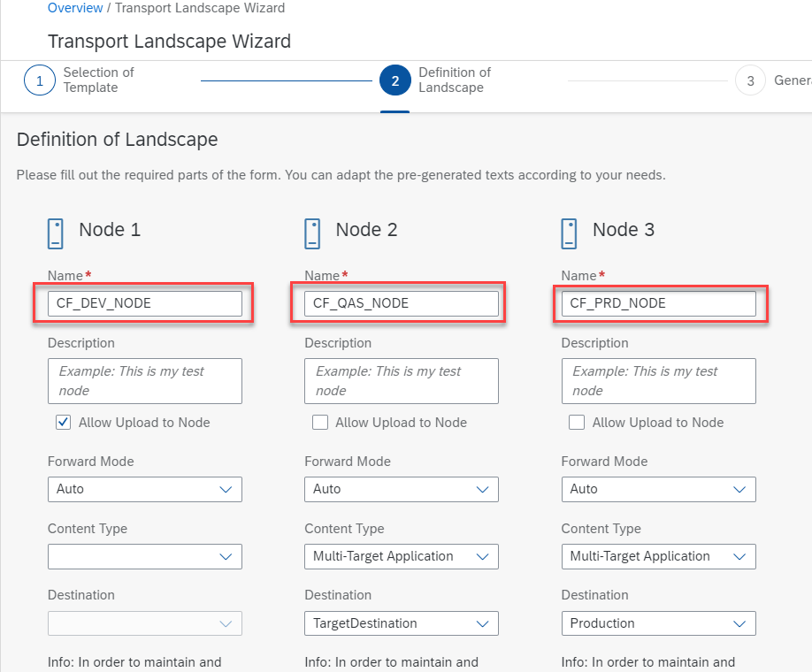Enable Allow Upload to Node for Node 3

point(577,423)
